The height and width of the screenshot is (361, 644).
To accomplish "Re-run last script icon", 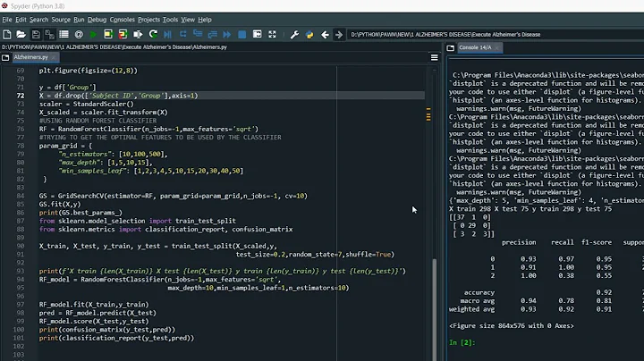I will point(153,35).
